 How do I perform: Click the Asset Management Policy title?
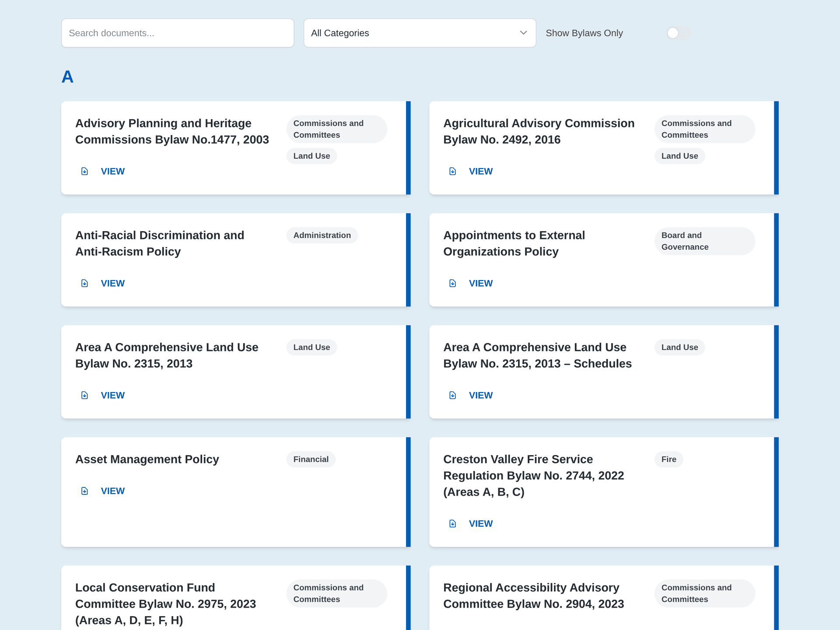tap(147, 459)
